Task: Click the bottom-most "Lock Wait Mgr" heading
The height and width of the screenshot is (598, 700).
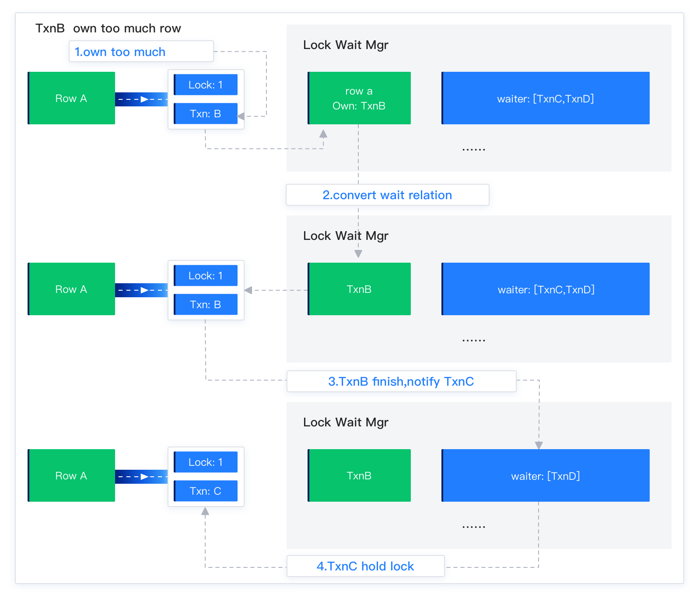Action: (x=346, y=422)
